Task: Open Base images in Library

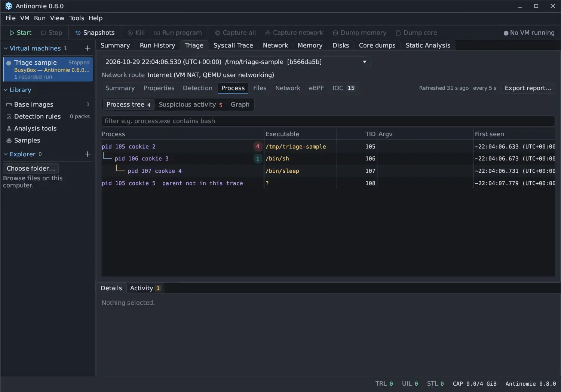Action: [48, 104]
